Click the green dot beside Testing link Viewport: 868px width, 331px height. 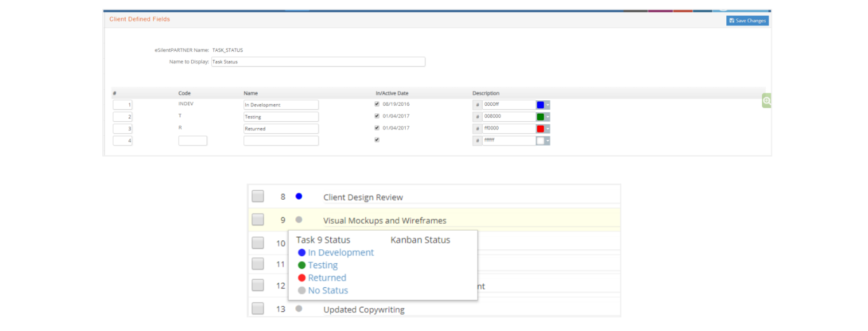coord(302,265)
